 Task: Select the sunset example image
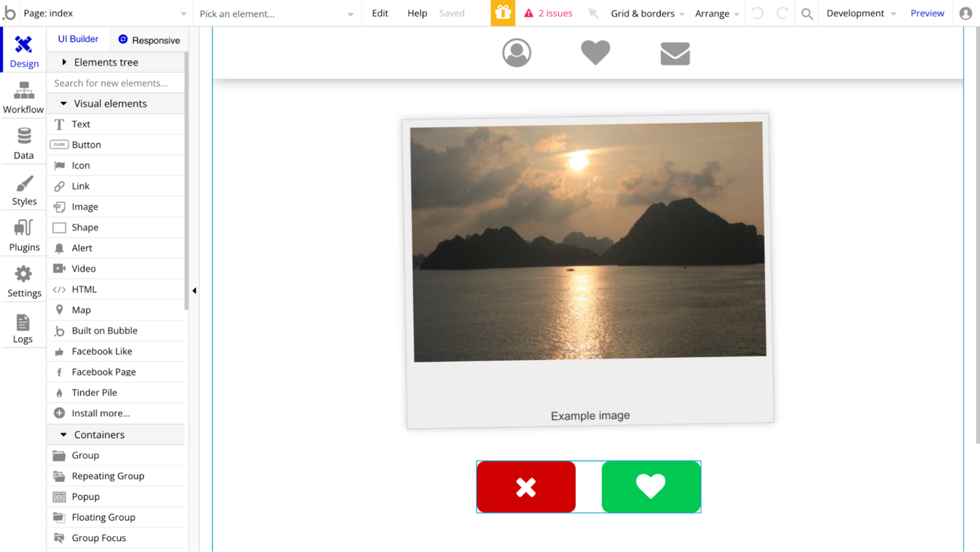pyautogui.click(x=588, y=241)
